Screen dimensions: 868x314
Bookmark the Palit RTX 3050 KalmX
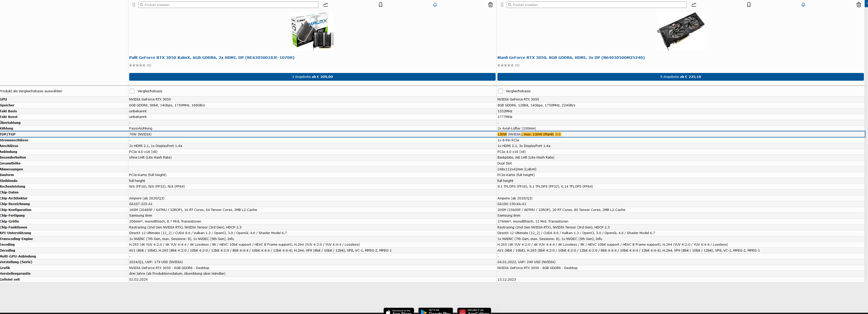click(380, 5)
